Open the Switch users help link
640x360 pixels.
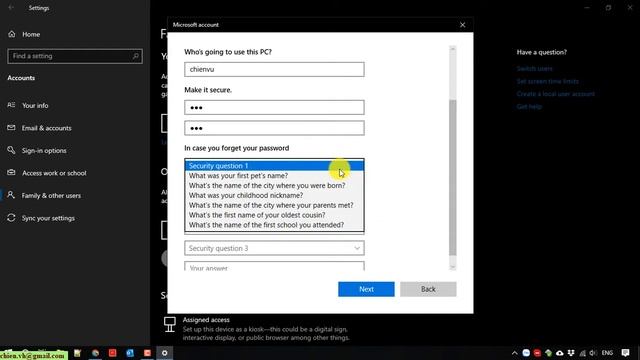pos(534,69)
